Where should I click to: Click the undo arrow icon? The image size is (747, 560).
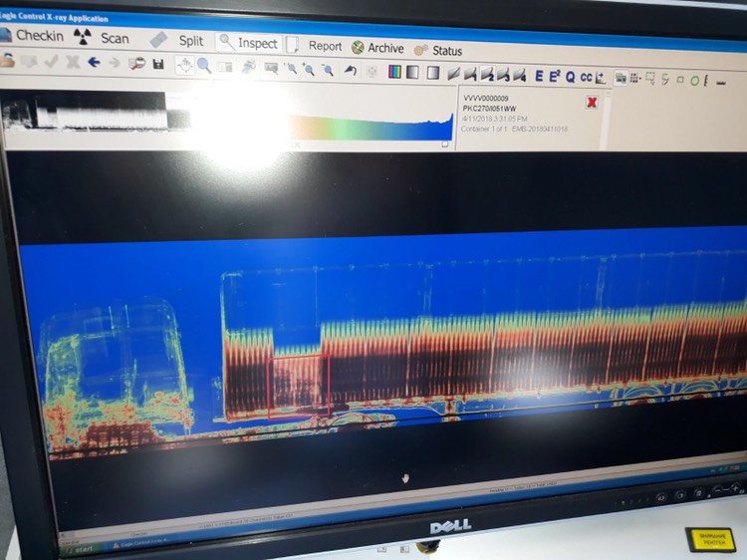351,71
